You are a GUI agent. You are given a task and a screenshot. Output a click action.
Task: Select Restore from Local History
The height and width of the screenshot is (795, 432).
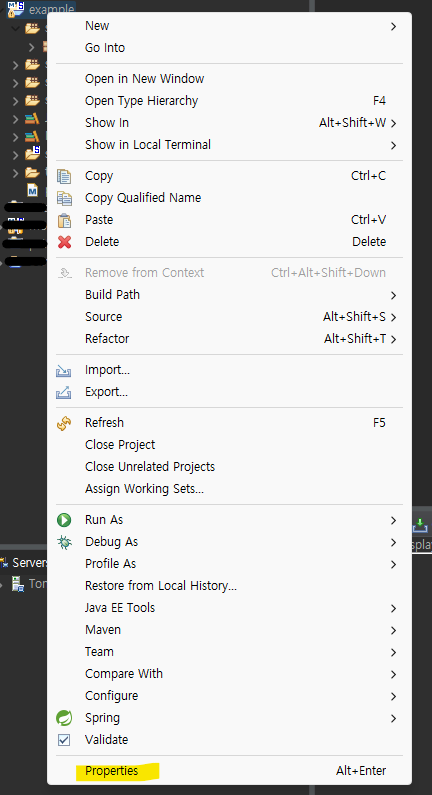coord(229,586)
